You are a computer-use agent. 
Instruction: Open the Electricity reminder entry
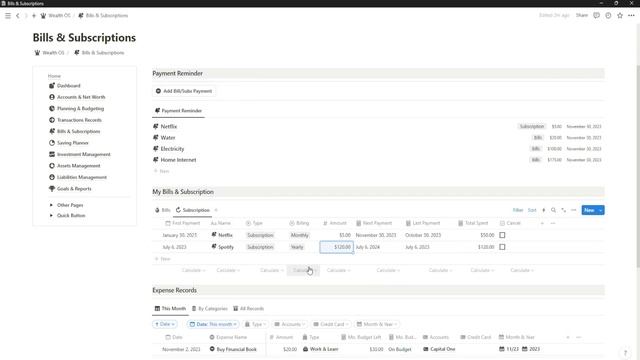point(172,149)
